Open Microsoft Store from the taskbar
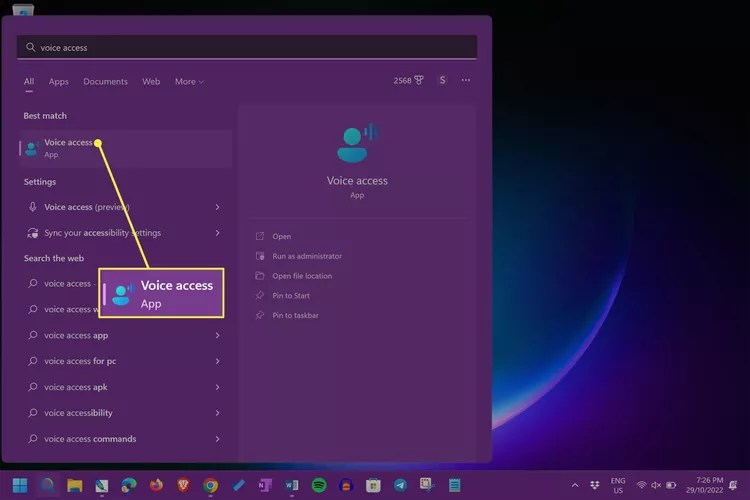This screenshot has height=500, width=750. 373,485
